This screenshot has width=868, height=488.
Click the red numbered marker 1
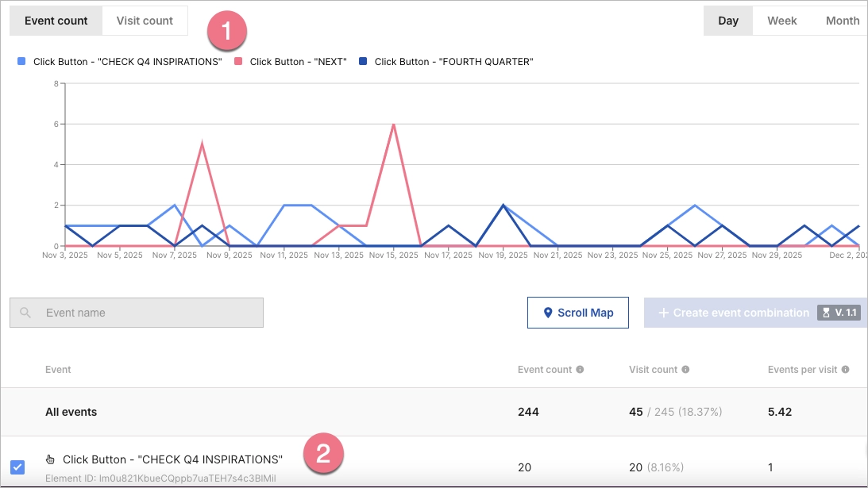(227, 32)
